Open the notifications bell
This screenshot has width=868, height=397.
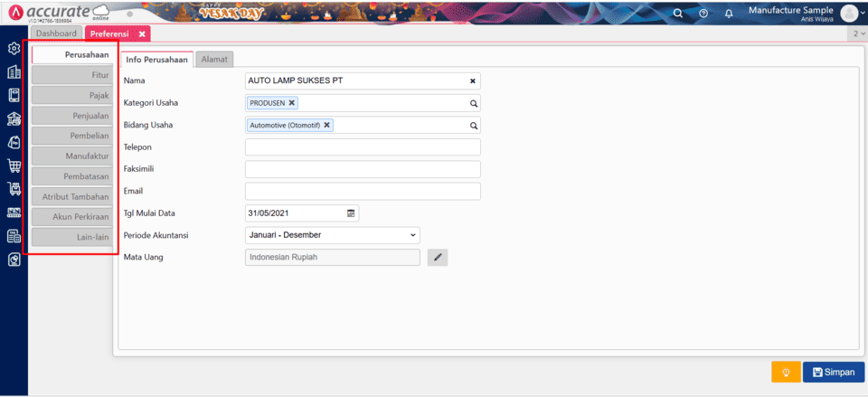point(729,14)
